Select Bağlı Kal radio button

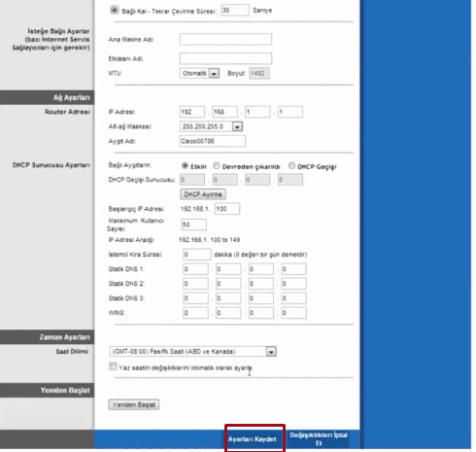(x=115, y=10)
